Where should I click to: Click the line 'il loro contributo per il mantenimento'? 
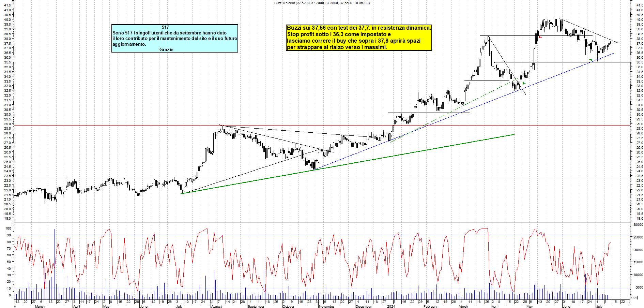tap(175, 38)
